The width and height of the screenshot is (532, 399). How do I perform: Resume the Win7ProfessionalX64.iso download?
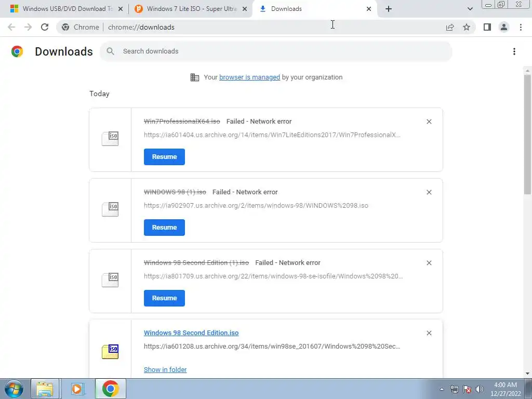click(x=164, y=157)
